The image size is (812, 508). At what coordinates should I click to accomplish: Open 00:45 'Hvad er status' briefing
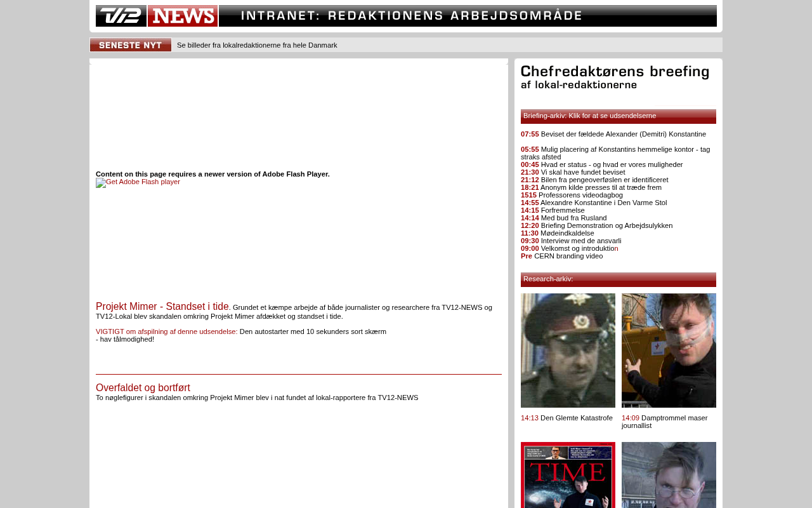click(x=602, y=164)
